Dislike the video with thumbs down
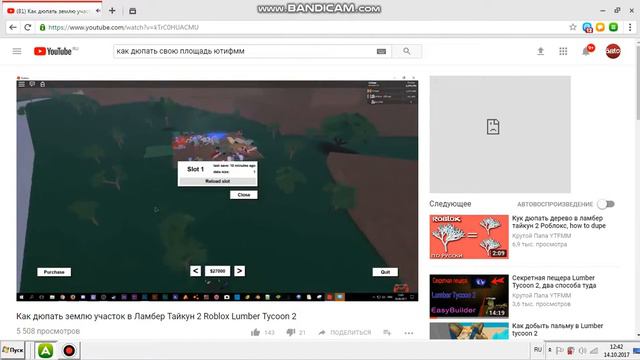Screen dimensions: 640x360 (291, 332)
